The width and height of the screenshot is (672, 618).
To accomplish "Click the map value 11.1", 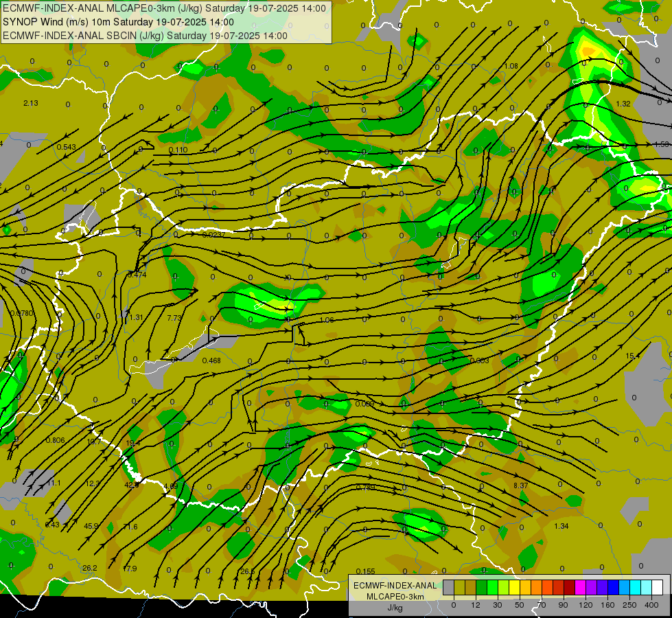I will point(54,483).
